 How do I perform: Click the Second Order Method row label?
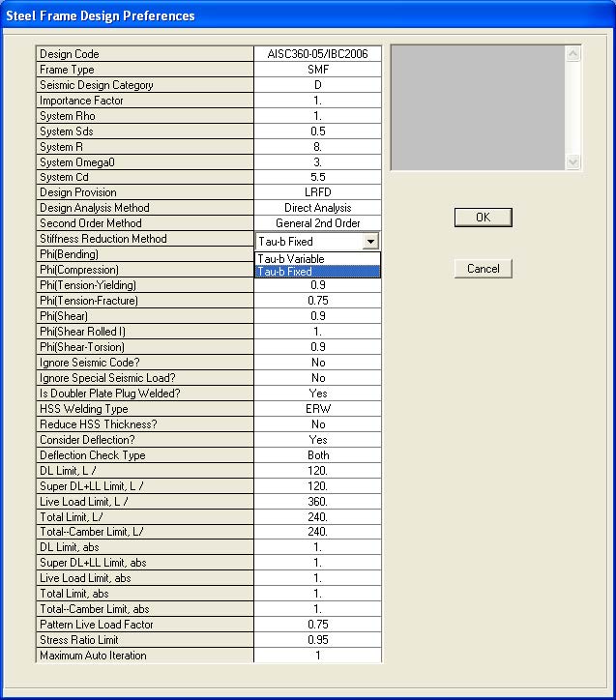point(145,223)
